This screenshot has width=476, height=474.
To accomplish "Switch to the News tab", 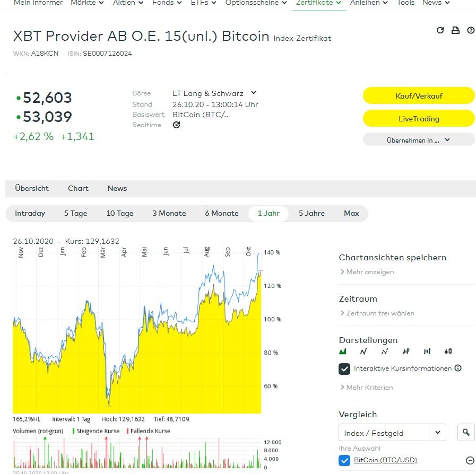I will (117, 188).
